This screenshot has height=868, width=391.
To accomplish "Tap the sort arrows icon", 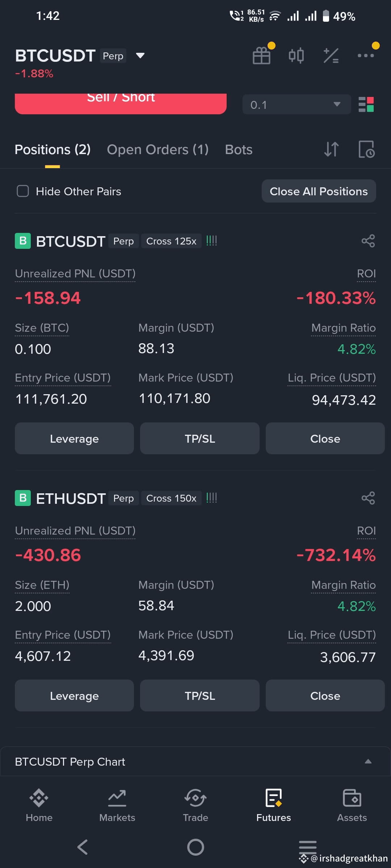I will coord(331,149).
